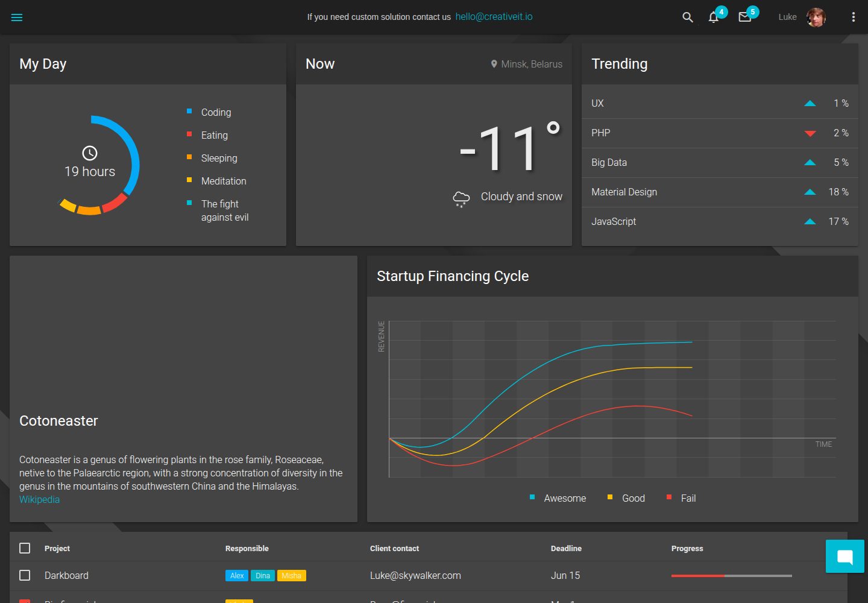
Task: Click the Jun 15 deadline cell
Action: [x=565, y=575]
